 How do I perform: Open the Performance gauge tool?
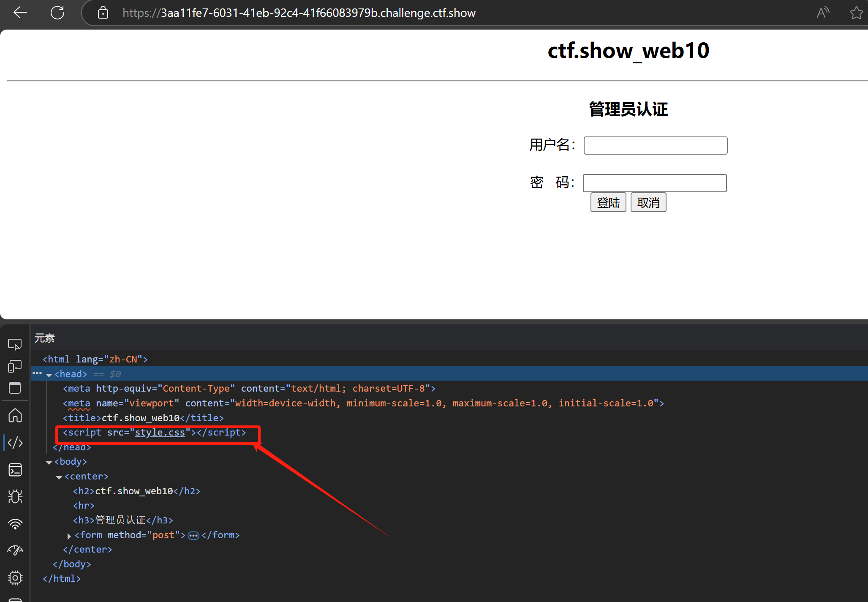(15, 550)
